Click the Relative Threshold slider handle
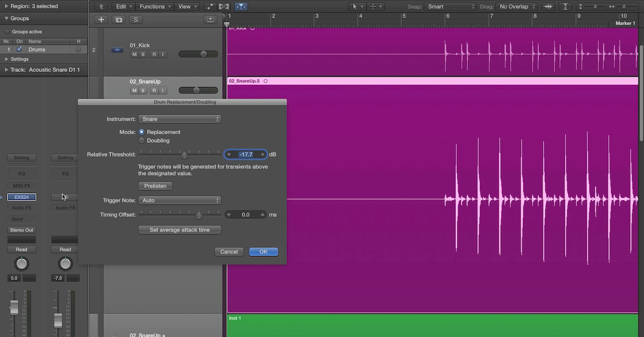The width and height of the screenshot is (644, 337). point(184,155)
